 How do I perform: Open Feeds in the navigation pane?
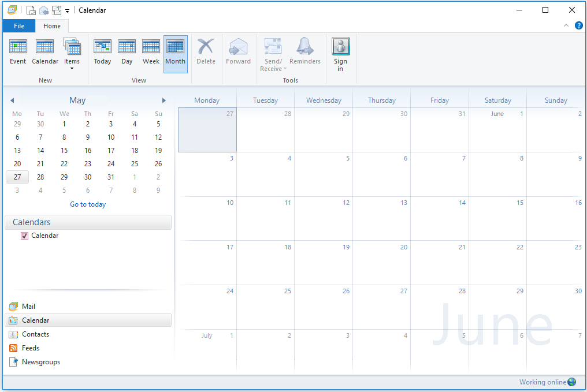coord(30,348)
